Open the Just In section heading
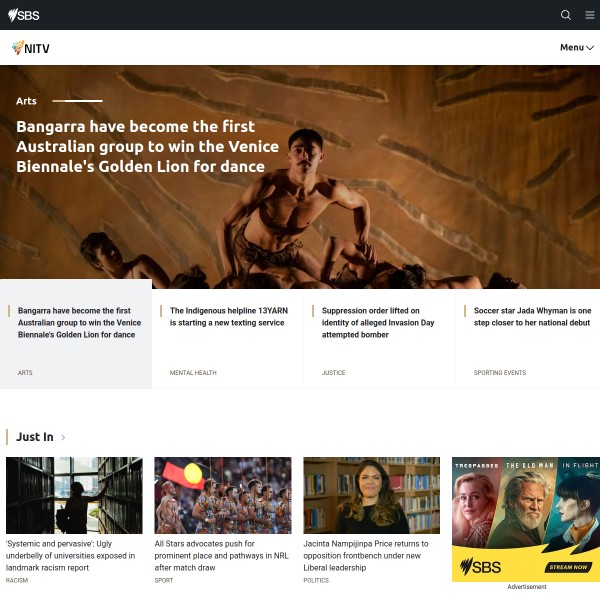Viewport: 600px width, 600px height. tap(35, 437)
